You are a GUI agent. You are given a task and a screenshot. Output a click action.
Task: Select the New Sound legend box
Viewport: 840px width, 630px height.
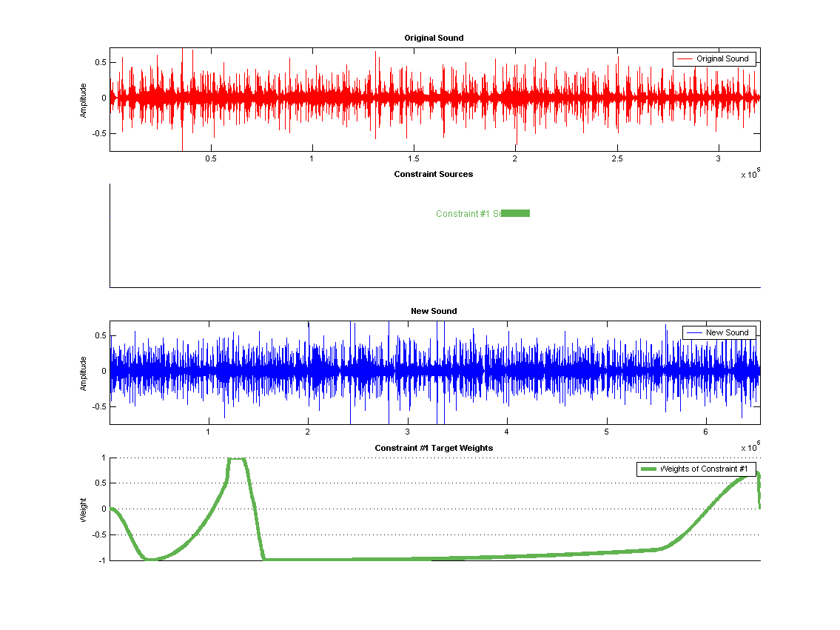coord(719,332)
